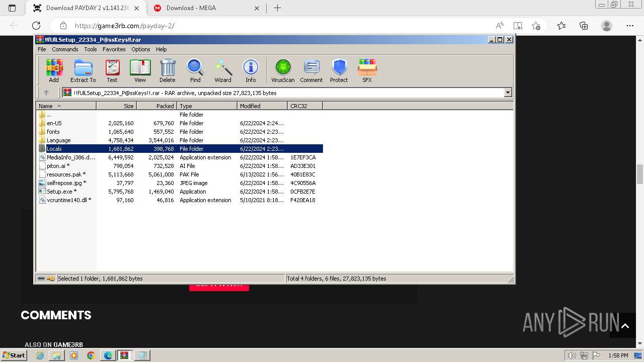Screen dimensions: 644x362
Task: Select the parent '..' folder row
Action: [x=180, y=115]
